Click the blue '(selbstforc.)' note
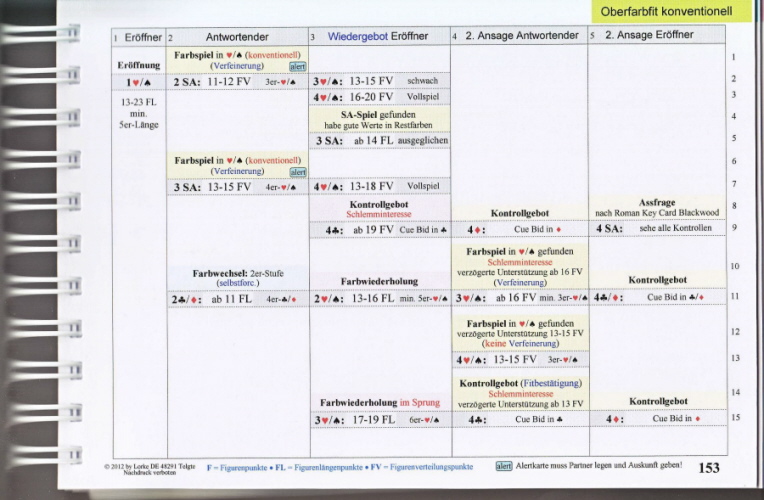764x500 pixels. (238, 283)
